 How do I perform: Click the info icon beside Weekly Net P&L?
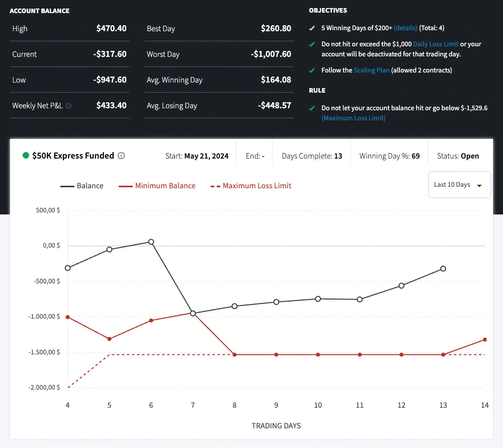pyautogui.click(x=69, y=106)
